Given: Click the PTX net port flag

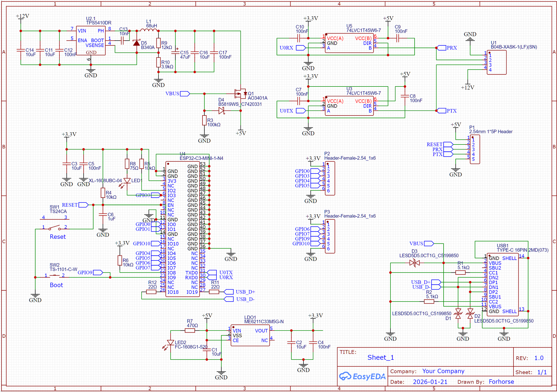Looking at the screenshot, I should point(442,111).
